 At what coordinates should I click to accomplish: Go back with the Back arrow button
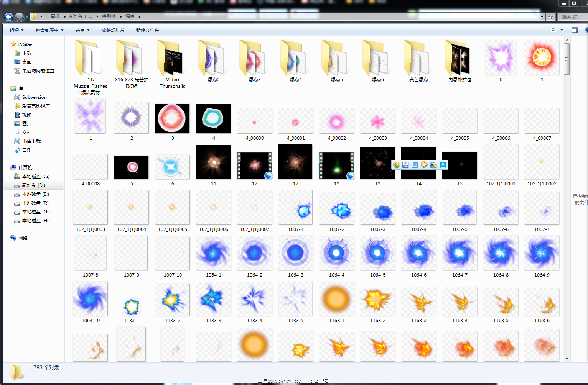point(8,17)
